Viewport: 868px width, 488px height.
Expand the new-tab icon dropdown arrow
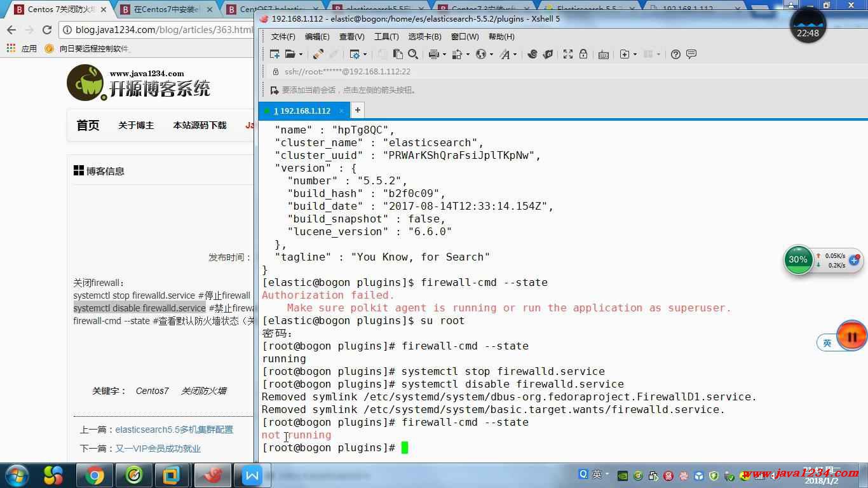tap(634, 55)
